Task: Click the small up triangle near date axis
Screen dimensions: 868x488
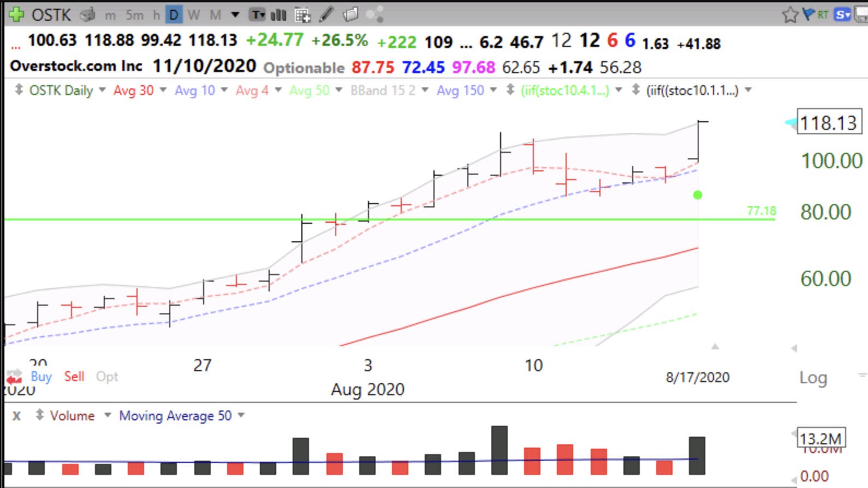Action: pos(715,347)
